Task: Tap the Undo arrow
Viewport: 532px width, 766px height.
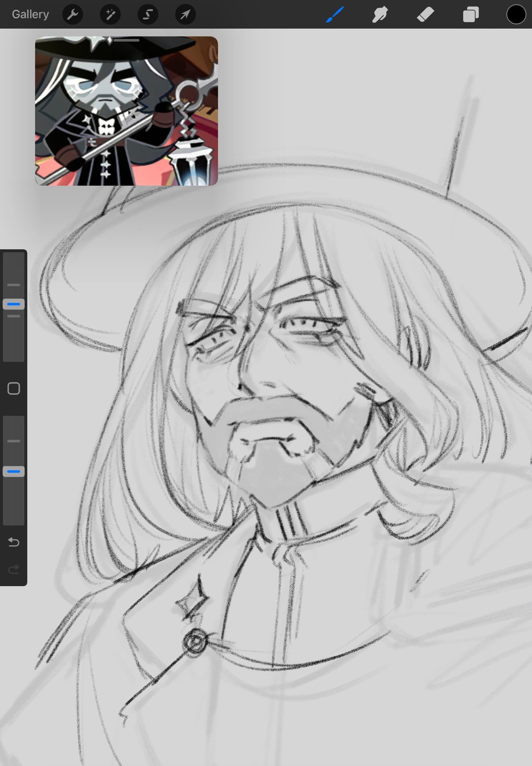Action: point(14,542)
